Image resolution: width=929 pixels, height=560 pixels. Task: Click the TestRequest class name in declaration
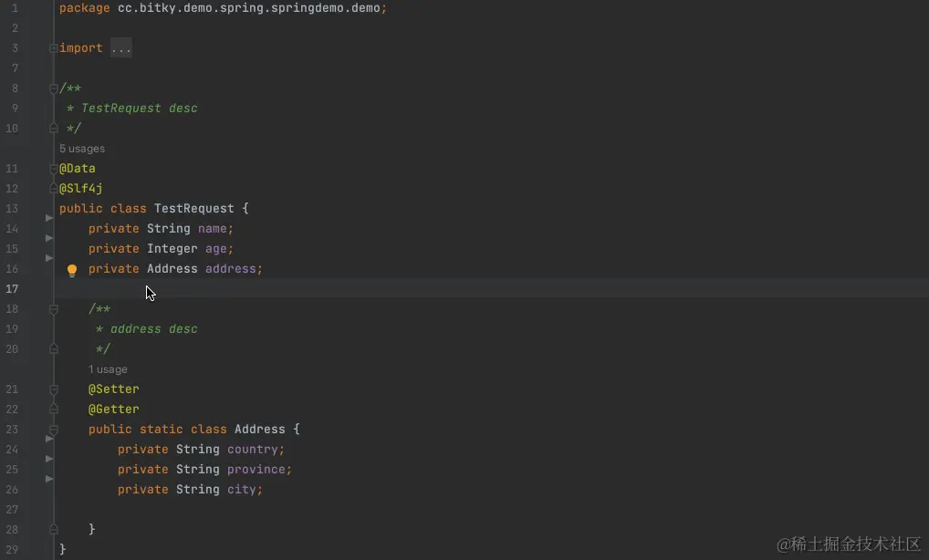194,208
